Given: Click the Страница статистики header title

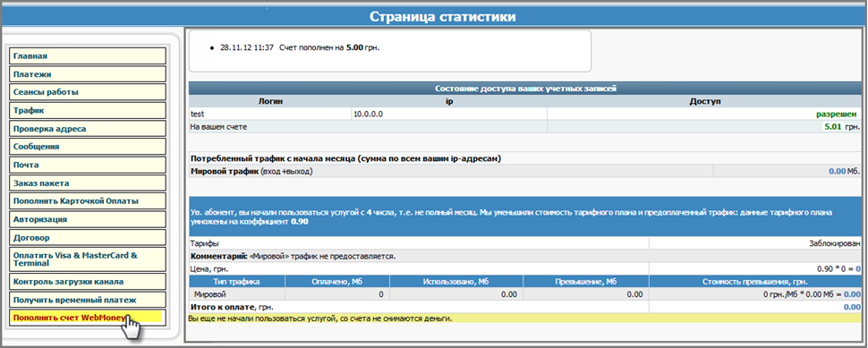Looking at the screenshot, I should tap(442, 17).
